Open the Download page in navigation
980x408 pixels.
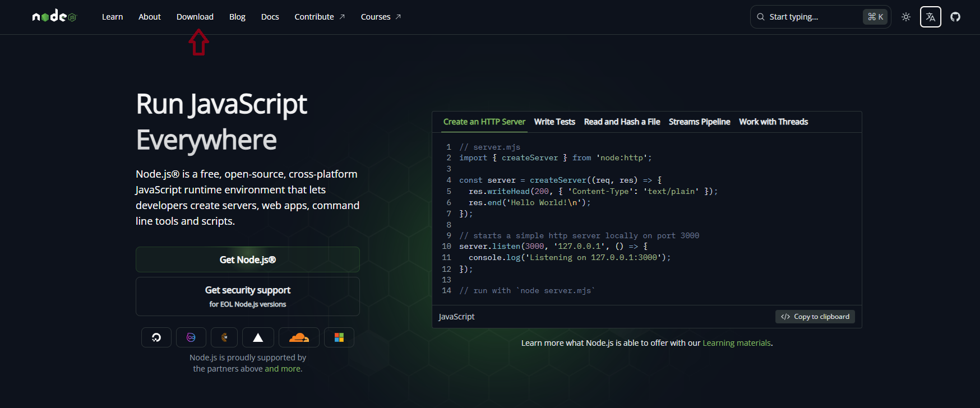click(x=195, y=17)
